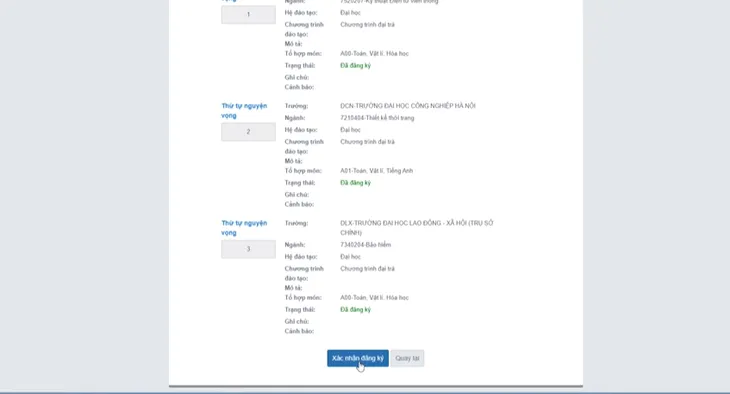Click DCN-TRƯỜNG ĐẠI HỌC CÔNG NGHIỆP HÀ NỘI text
Viewport: 730px width, 394px height.
point(408,106)
